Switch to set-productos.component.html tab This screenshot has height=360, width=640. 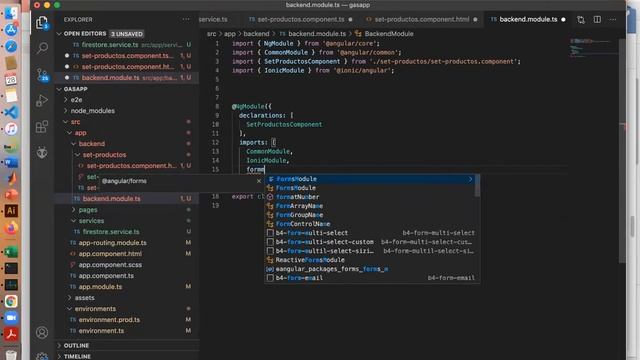[421, 19]
